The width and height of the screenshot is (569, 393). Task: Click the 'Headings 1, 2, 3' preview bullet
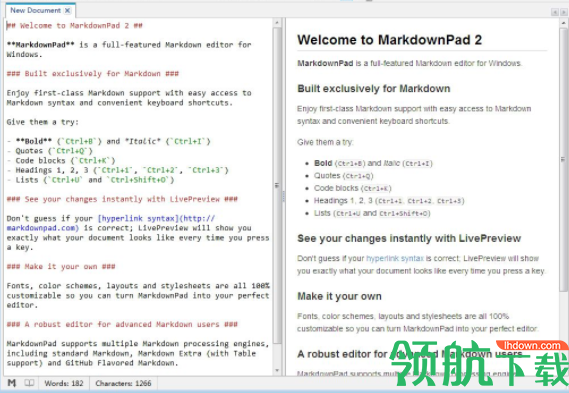(x=389, y=201)
